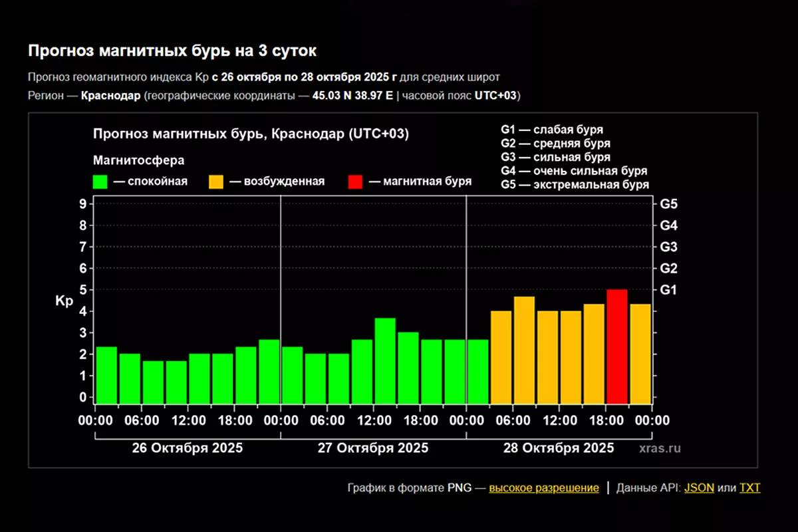798x532 pixels.
Task: Click the first green bar on 26 October
Action: [x=106, y=375]
